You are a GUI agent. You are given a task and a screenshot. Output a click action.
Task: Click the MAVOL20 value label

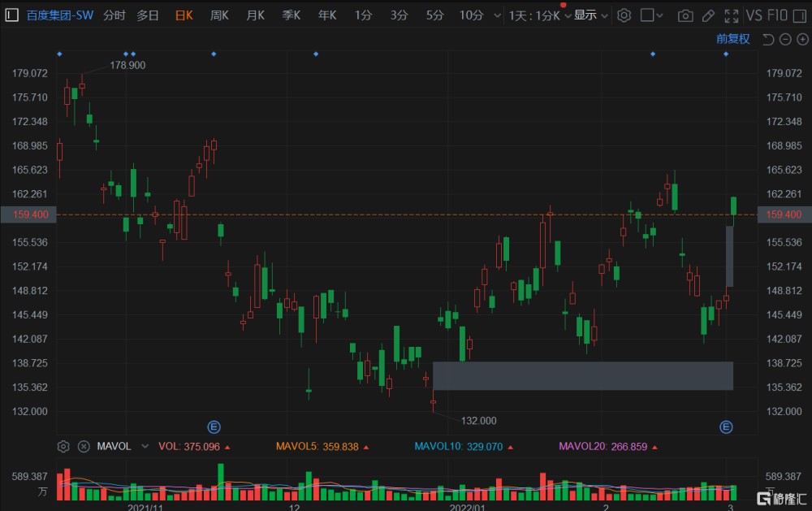(x=603, y=447)
